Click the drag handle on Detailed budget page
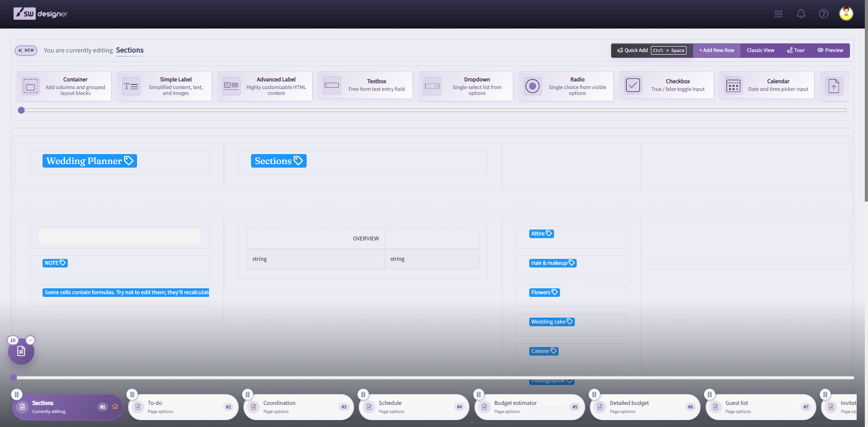 click(x=594, y=394)
